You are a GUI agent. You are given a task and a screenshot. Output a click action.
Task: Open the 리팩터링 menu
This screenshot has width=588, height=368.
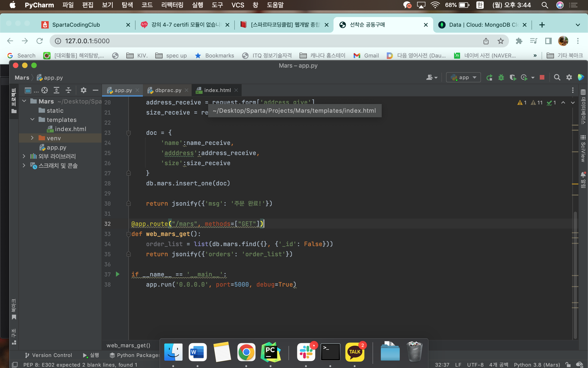point(172,5)
